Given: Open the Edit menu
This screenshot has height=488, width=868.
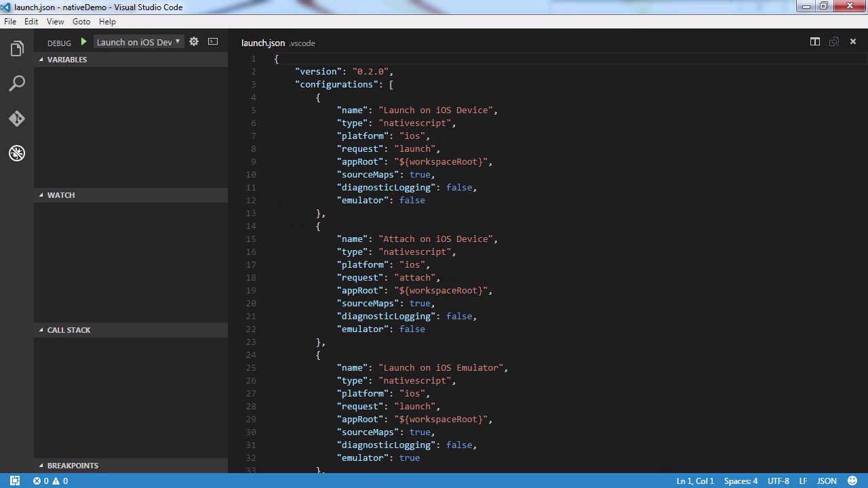Looking at the screenshot, I should [31, 22].
